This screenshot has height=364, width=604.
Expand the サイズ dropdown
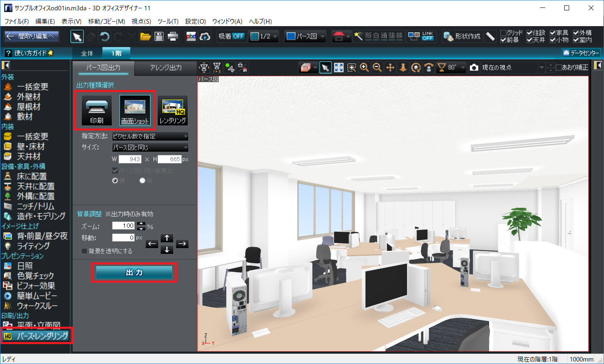click(x=150, y=147)
